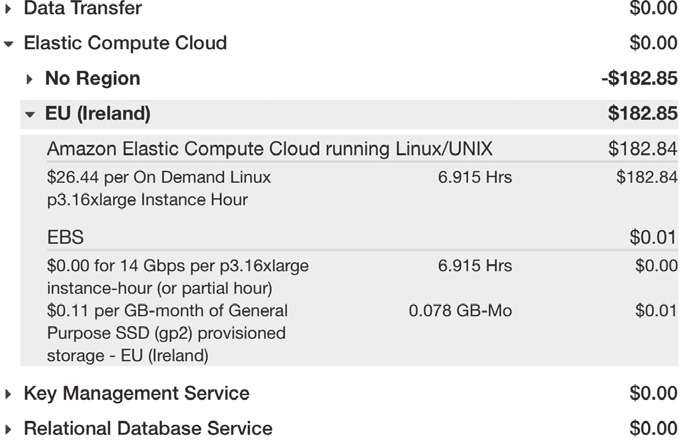Click the $182.85 EU (Ireland) total
This screenshot has width=697, height=442.
click(x=642, y=114)
